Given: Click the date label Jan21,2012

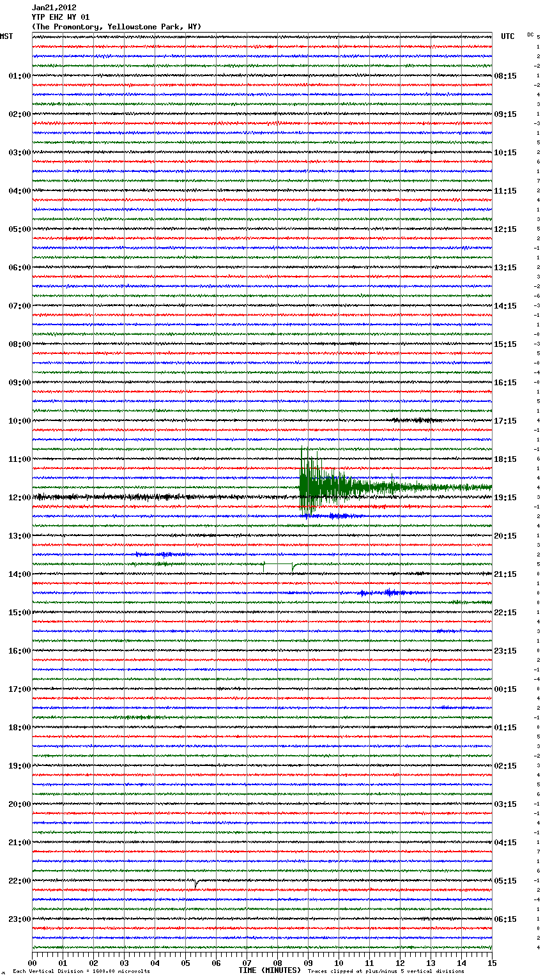Looking at the screenshot, I should coord(54,8).
